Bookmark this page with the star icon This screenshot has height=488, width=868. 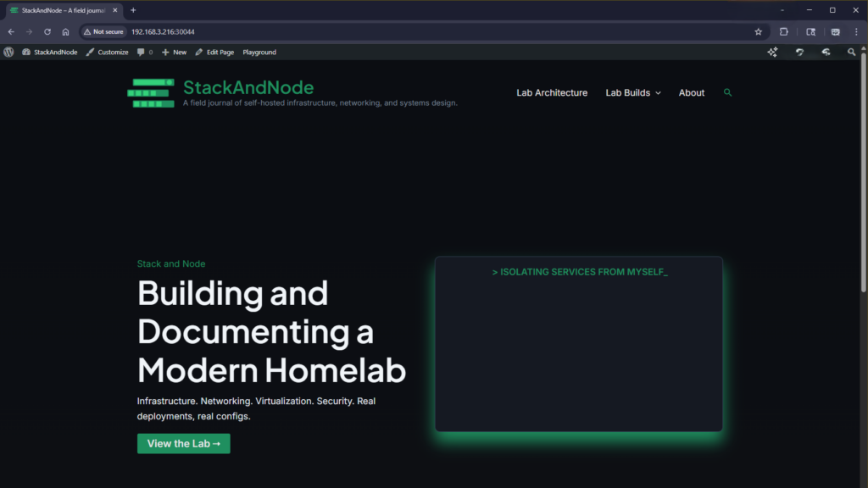(758, 31)
